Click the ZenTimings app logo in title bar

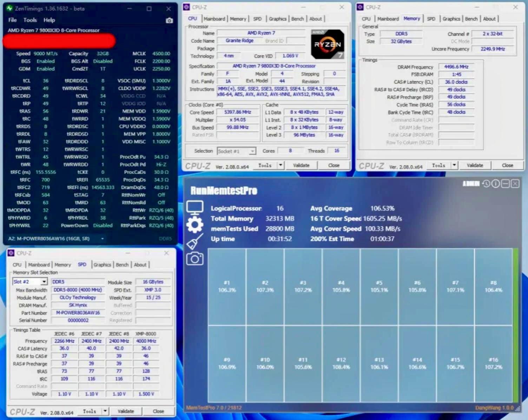point(9,8)
